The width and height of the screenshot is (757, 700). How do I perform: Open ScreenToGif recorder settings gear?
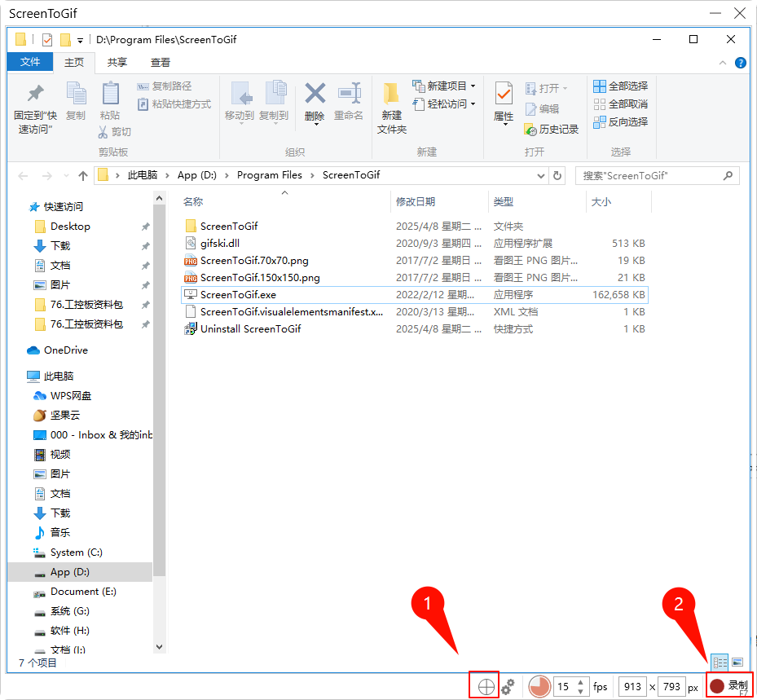tap(508, 686)
